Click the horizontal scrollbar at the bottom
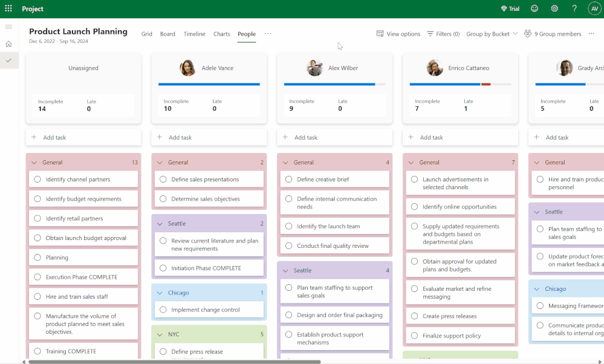 175,362
